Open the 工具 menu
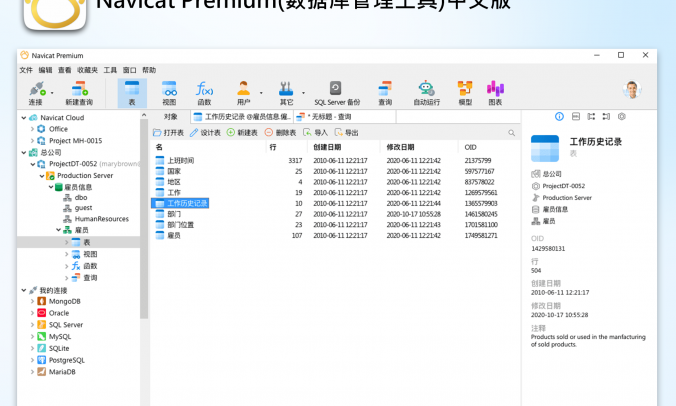Viewport: 676px width, 406px height. (110, 70)
